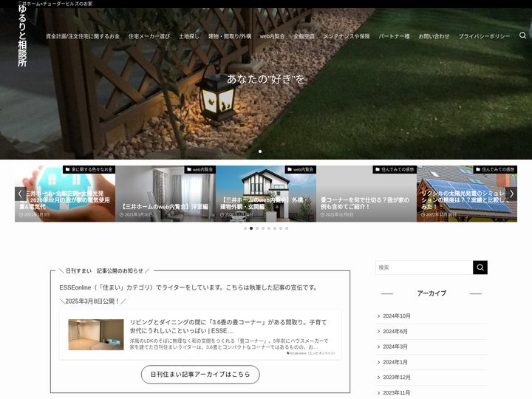Open 2020年12月の電気代 carousel card
This screenshot has width=532, height=399.
(x=65, y=194)
